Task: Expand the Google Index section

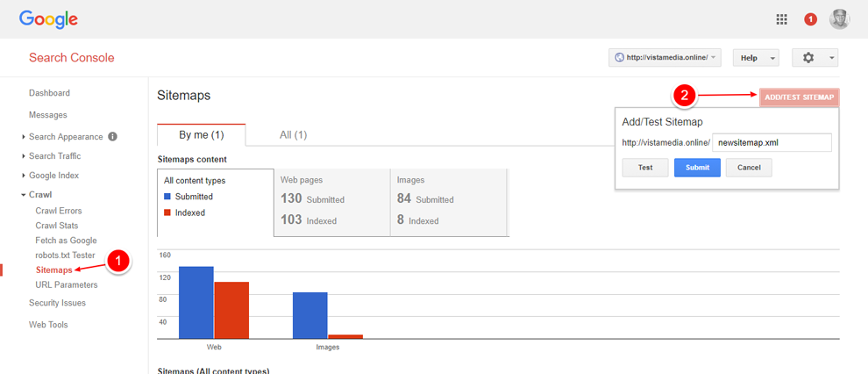Action: point(53,176)
